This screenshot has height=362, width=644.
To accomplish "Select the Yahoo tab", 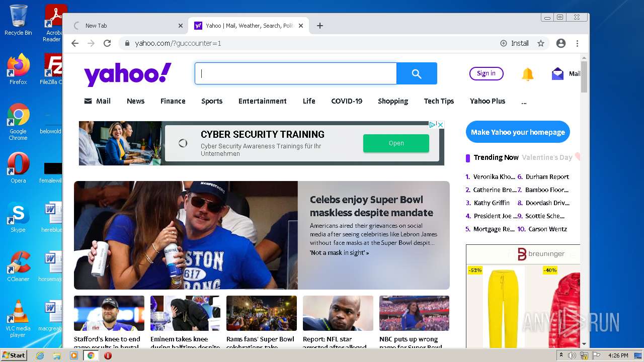I will pos(249,26).
